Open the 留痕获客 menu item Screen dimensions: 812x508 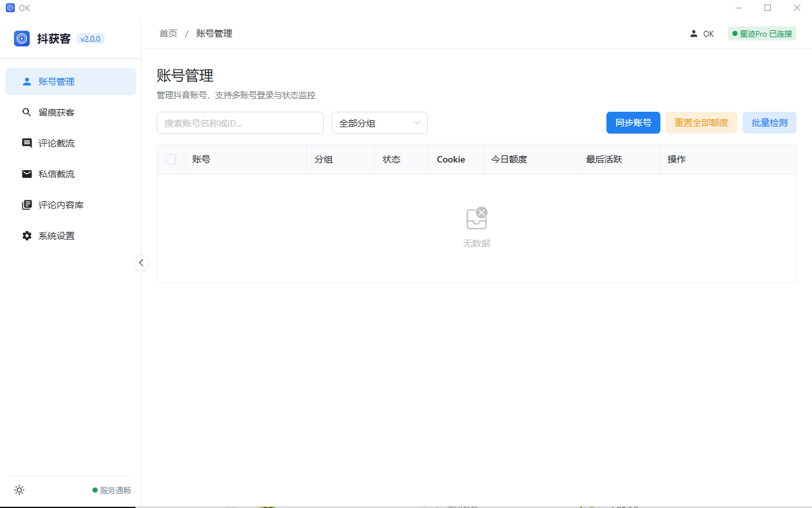point(71,112)
